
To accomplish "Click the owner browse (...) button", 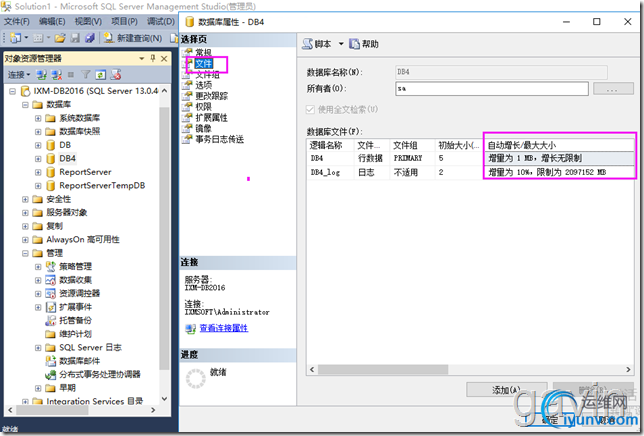I will (613, 89).
